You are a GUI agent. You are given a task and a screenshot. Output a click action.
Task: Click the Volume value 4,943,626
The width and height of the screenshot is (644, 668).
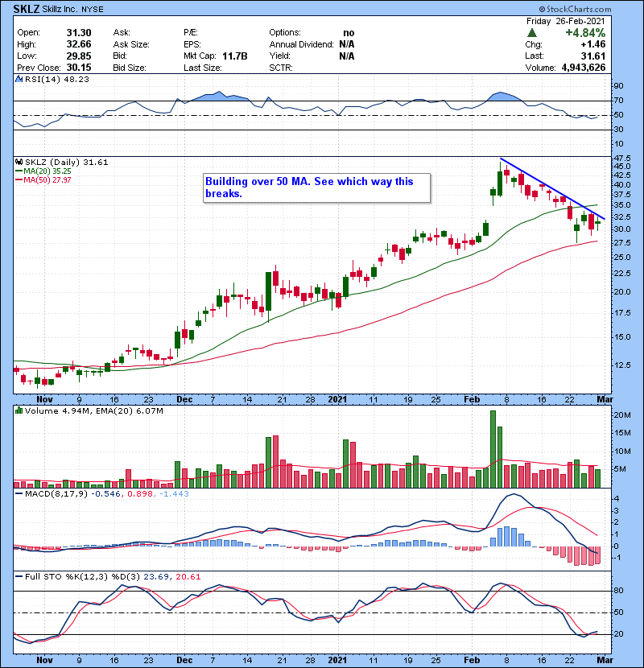pos(584,68)
